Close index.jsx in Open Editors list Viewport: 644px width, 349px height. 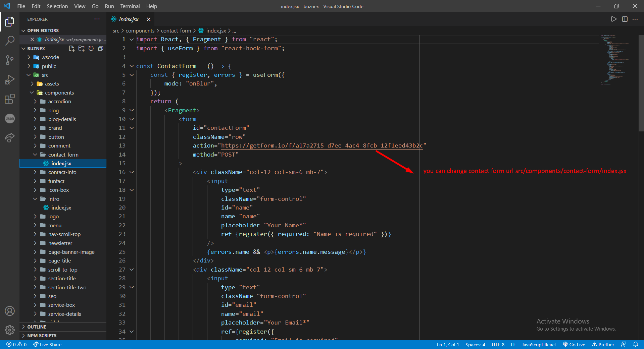(32, 40)
